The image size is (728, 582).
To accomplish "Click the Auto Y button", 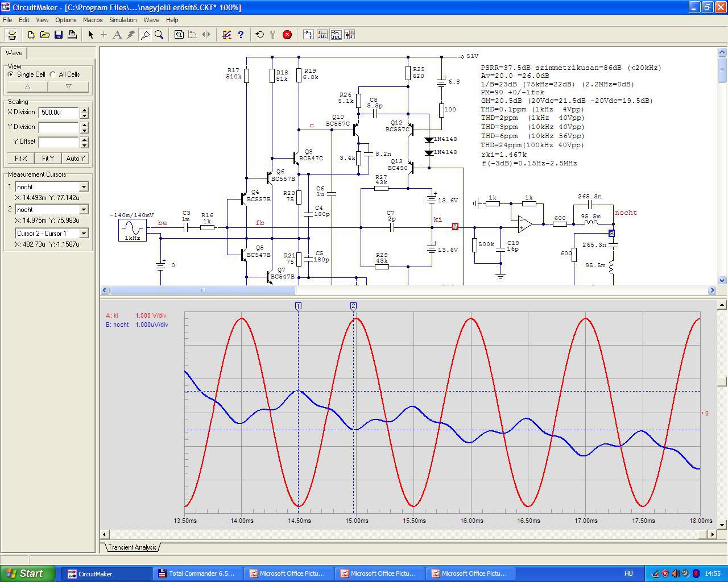I will pyautogui.click(x=75, y=159).
